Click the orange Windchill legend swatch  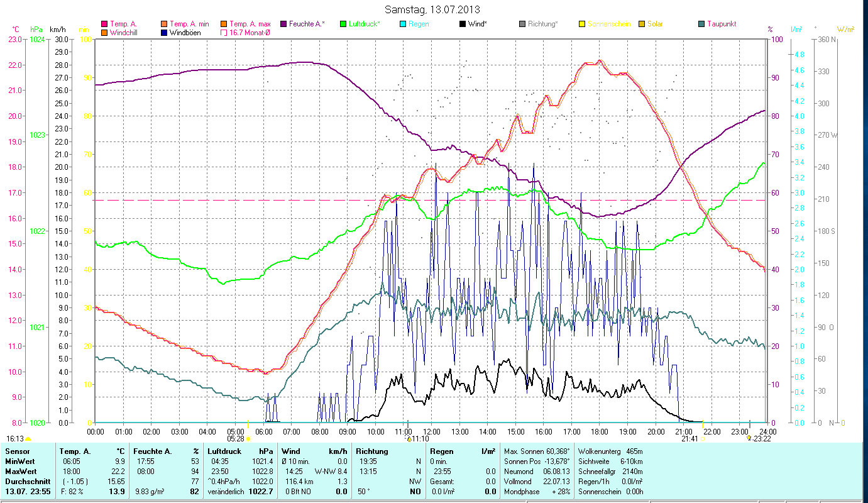click(x=105, y=33)
